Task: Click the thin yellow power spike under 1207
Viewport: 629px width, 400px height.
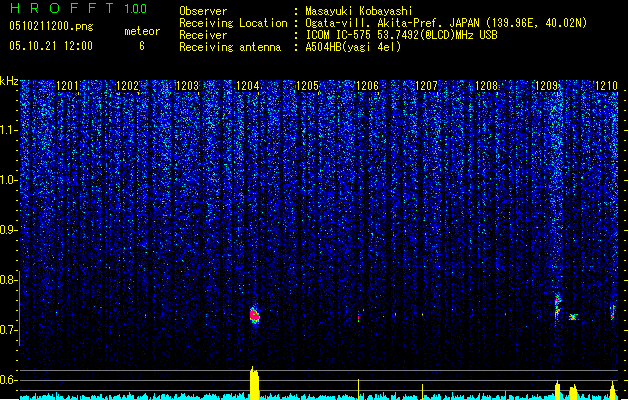Action: (422, 392)
